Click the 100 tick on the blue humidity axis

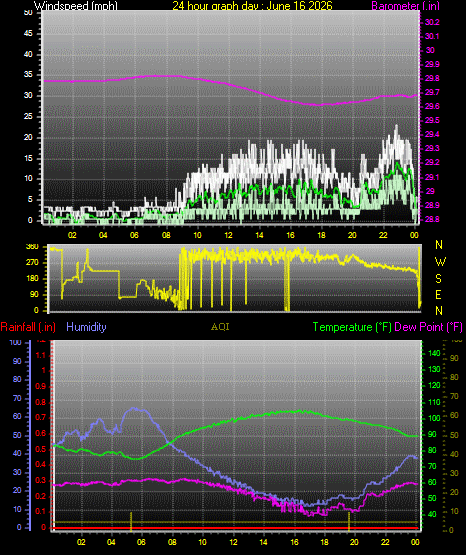(16, 343)
